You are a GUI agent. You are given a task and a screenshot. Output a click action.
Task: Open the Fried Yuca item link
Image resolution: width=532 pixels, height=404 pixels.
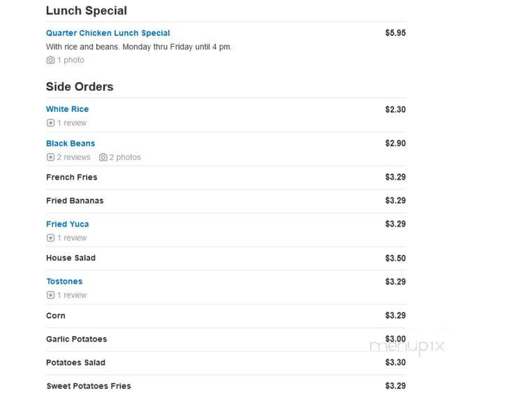(67, 224)
